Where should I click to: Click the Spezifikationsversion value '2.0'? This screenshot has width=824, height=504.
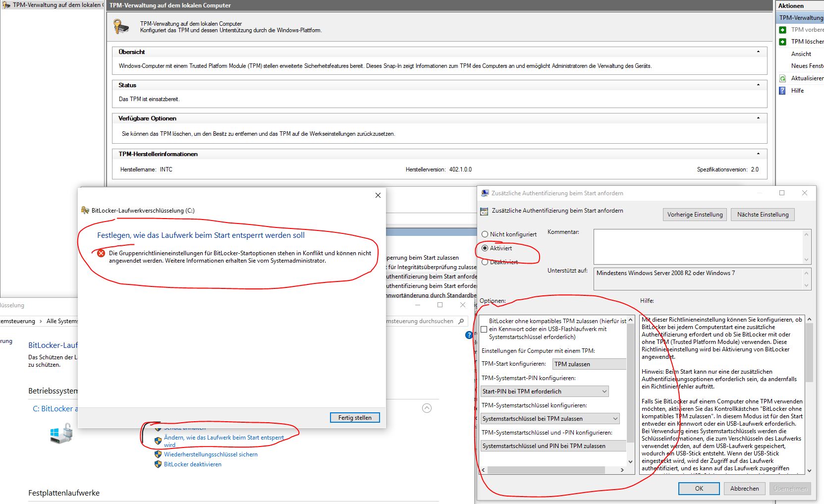[755, 169]
